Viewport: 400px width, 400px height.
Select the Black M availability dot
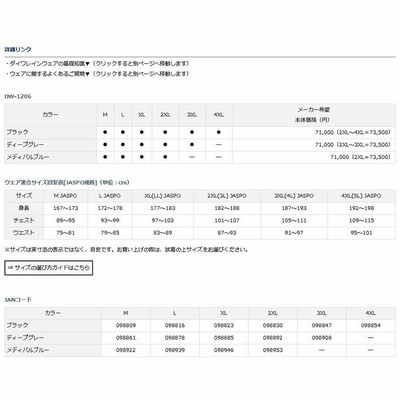[x=105, y=132]
